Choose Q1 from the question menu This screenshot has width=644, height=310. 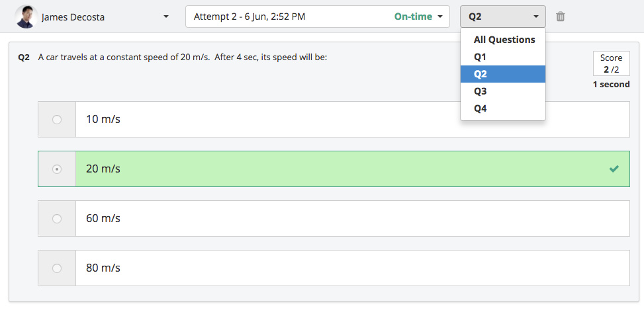pos(503,57)
